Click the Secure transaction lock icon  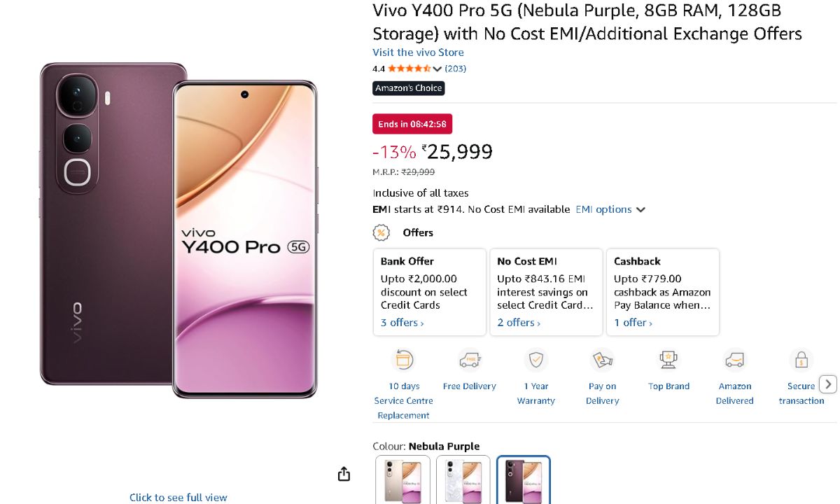[801, 360]
